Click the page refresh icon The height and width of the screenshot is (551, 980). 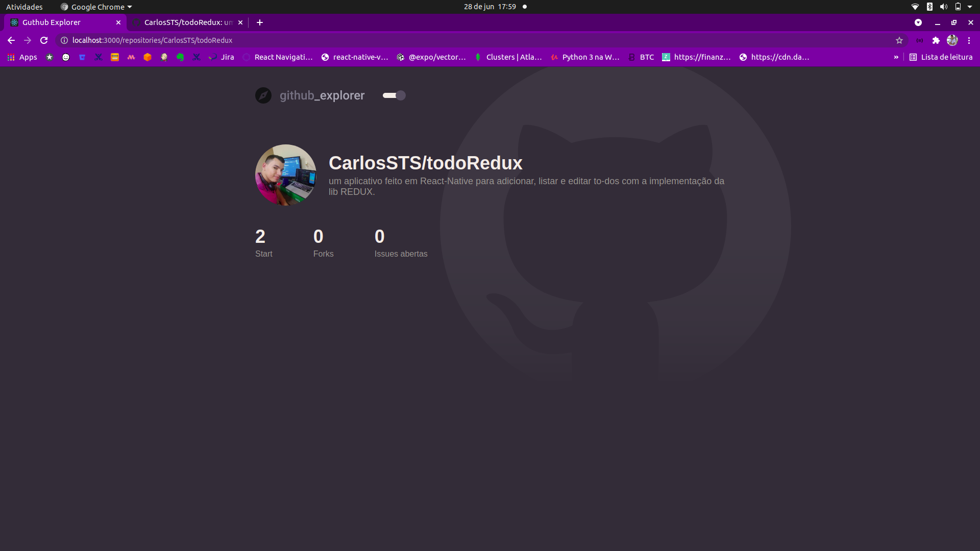click(44, 40)
